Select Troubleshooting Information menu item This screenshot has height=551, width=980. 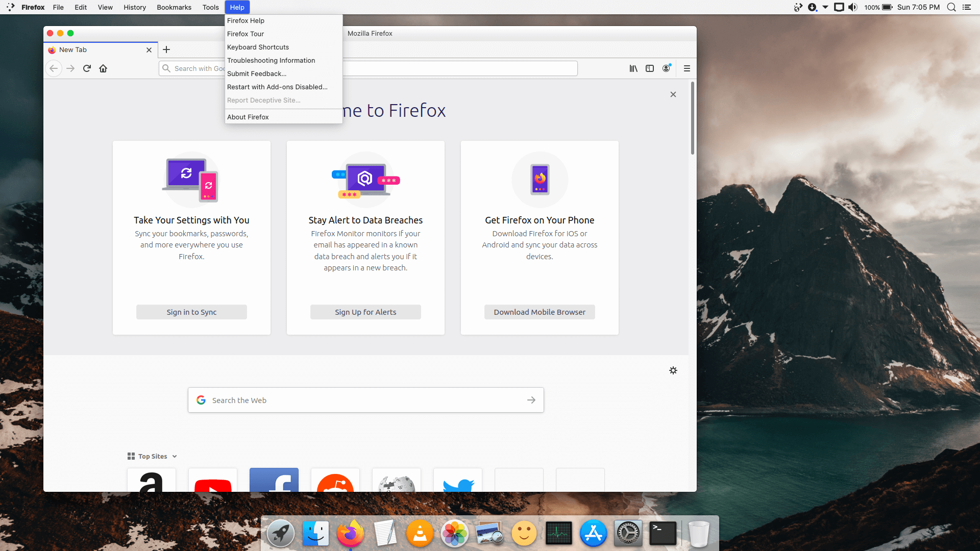click(271, 60)
